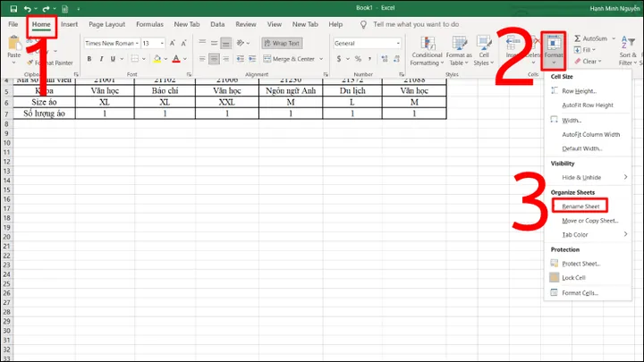Click the Fill button
This screenshot has height=362, width=644.
point(585,50)
